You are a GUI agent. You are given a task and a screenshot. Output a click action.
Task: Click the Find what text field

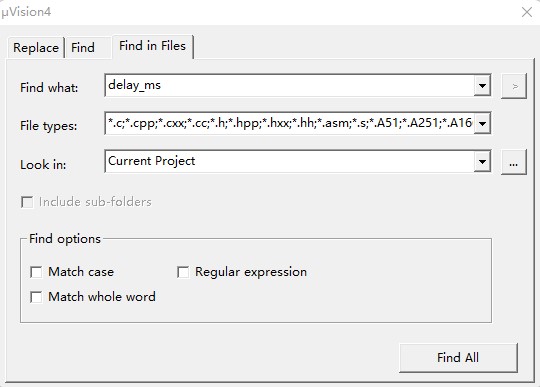[289, 85]
